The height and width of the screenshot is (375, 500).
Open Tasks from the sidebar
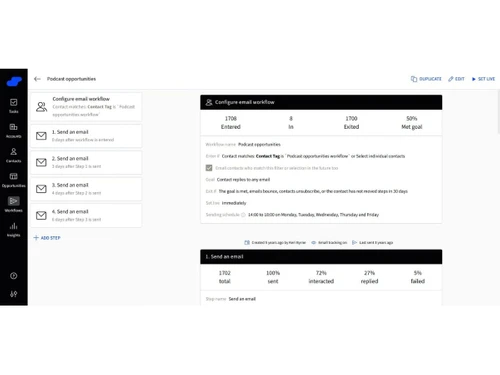pyautogui.click(x=14, y=106)
